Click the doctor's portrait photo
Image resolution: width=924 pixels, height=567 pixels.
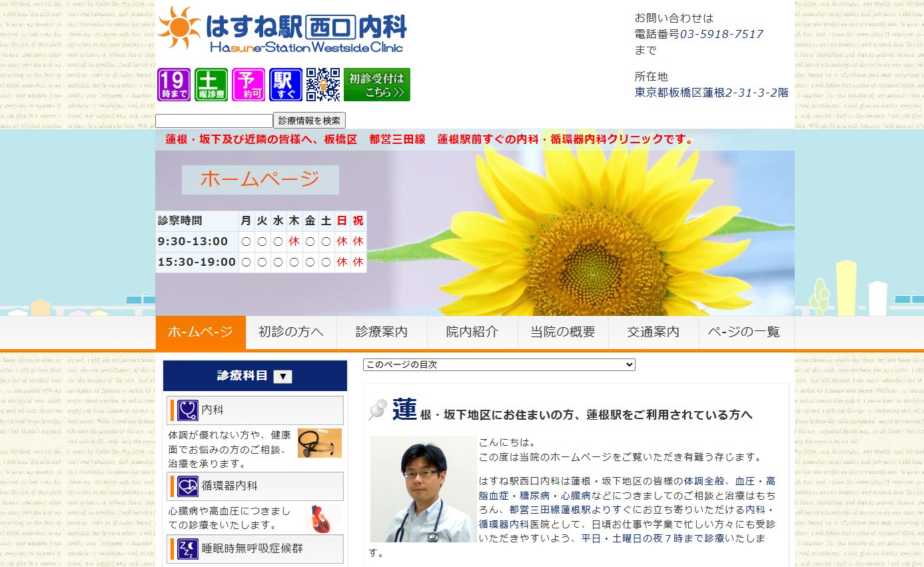coord(423,489)
